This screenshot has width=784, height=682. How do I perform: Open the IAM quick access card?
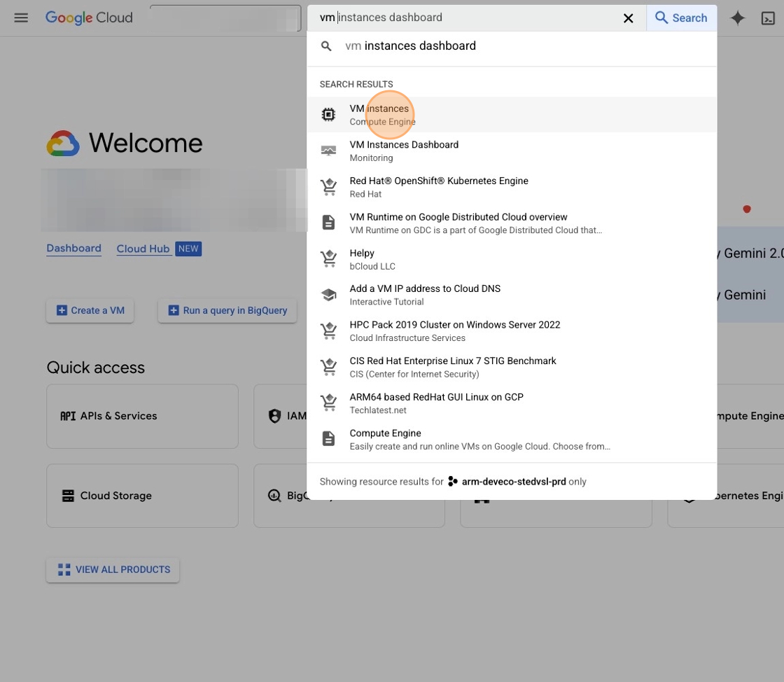pyautogui.click(x=281, y=416)
